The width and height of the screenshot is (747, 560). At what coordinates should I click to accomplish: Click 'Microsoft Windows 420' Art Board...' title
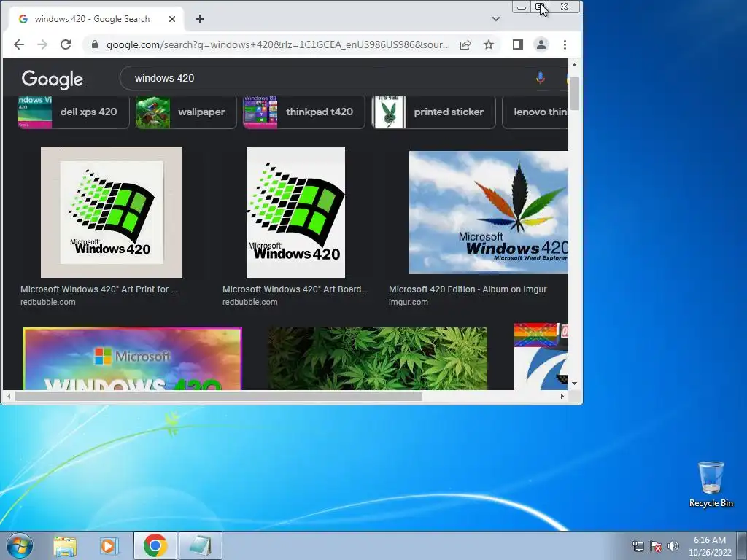[295, 289]
